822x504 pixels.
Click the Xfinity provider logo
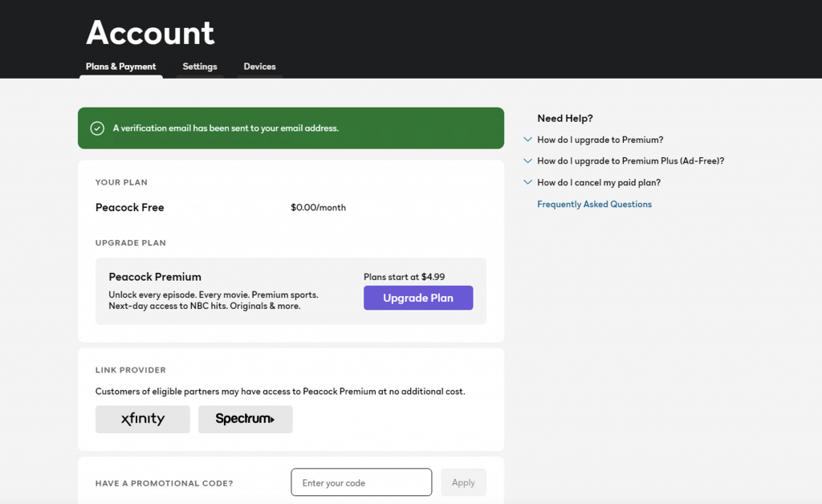[x=143, y=419]
